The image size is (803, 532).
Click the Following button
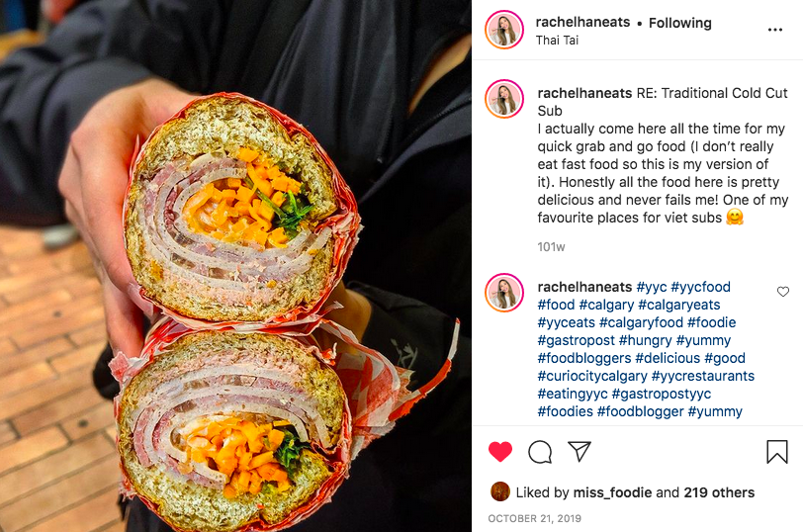[x=680, y=23]
